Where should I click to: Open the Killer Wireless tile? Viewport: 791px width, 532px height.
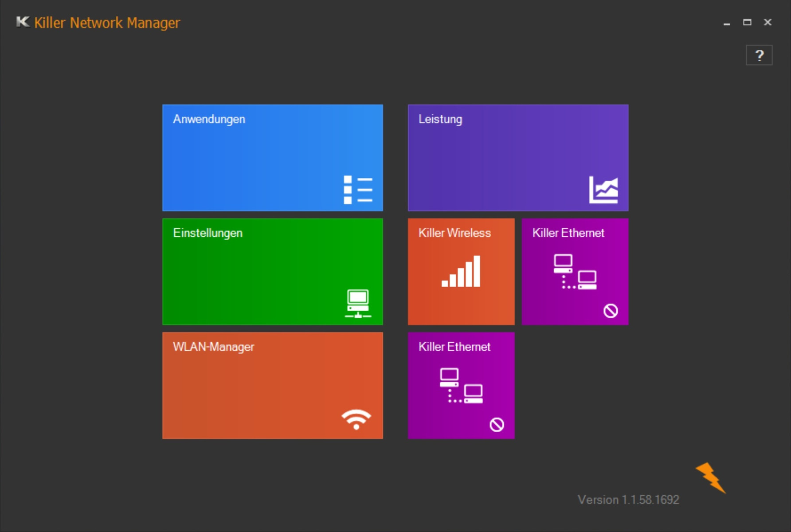click(x=461, y=271)
